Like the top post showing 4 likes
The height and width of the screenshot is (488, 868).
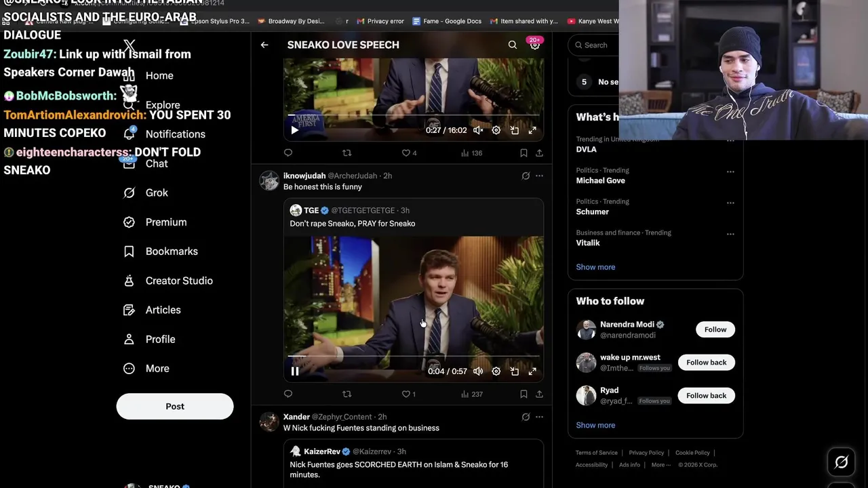point(409,153)
